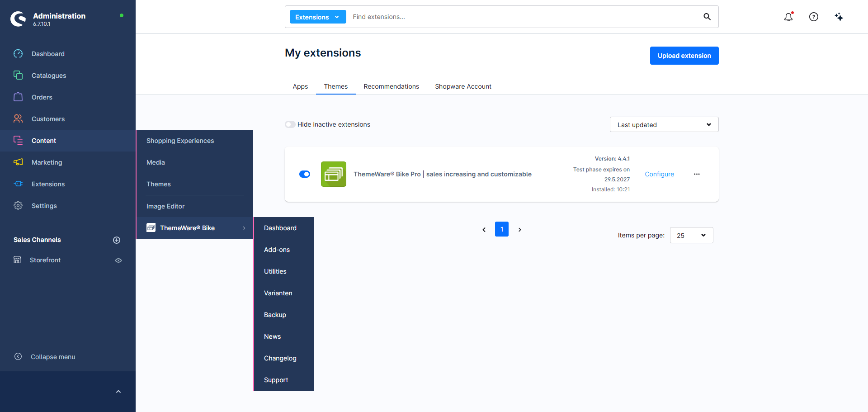
Task: Click the Upload extension button
Action: [684, 56]
